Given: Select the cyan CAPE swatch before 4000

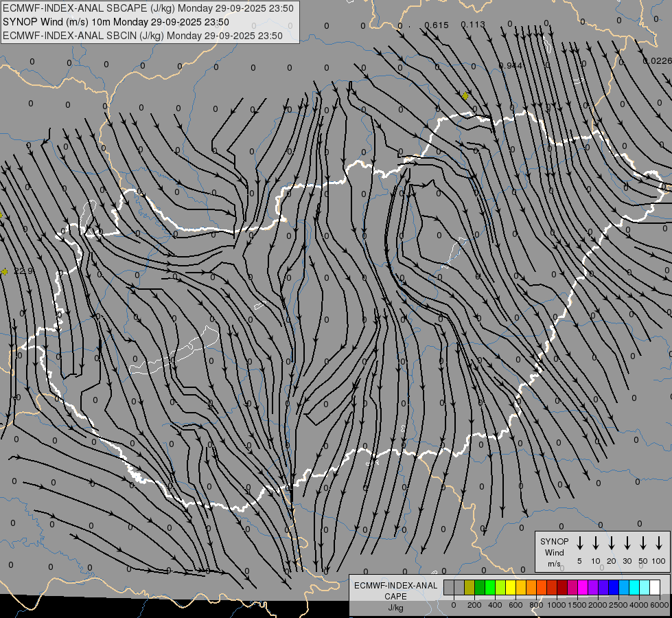Looking at the screenshot, I should (x=634, y=587).
